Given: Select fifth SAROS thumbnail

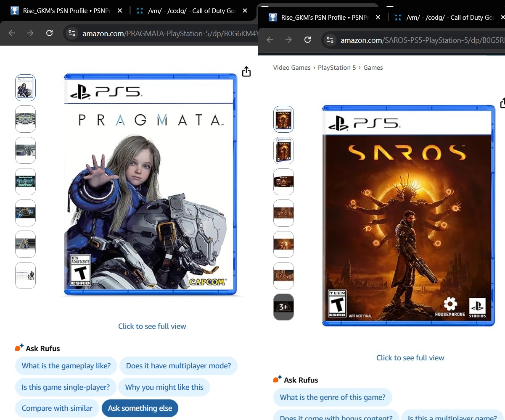Looking at the screenshot, I should [x=284, y=244].
